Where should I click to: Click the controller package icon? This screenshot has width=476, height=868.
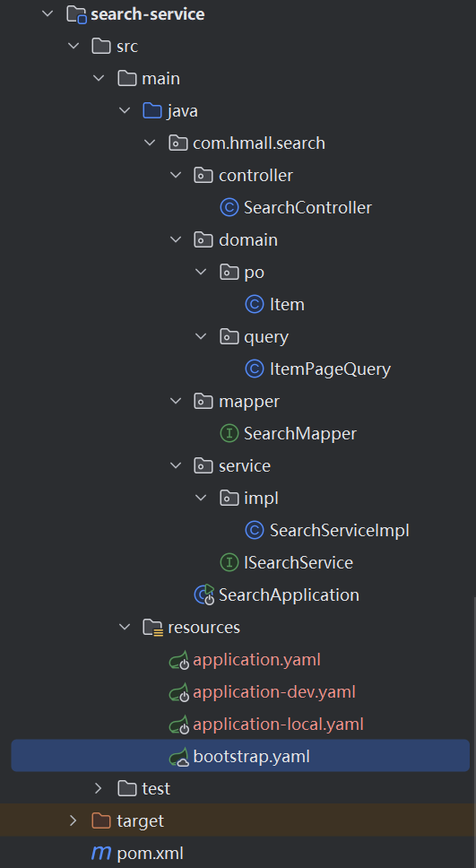[x=203, y=176]
